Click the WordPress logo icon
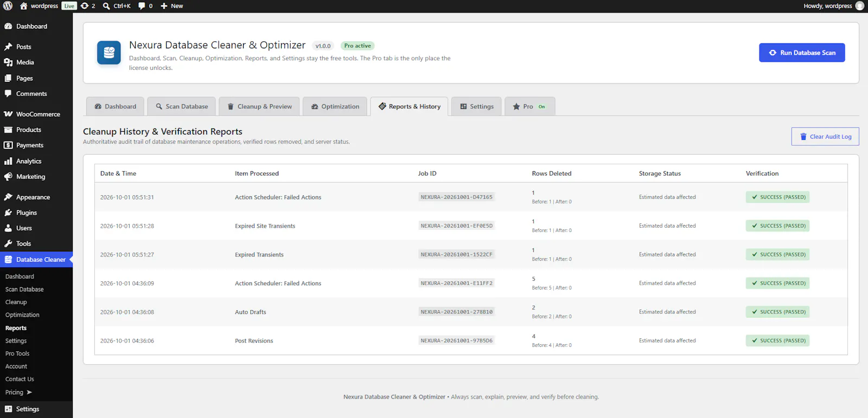Viewport: 868px width, 418px height. 8,6
